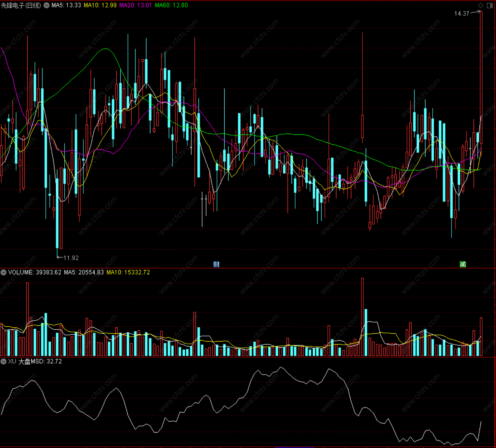This screenshot has height=448, width=496.
Task: Click the 11.92 low price annotation
Action: (x=71, y=258)
